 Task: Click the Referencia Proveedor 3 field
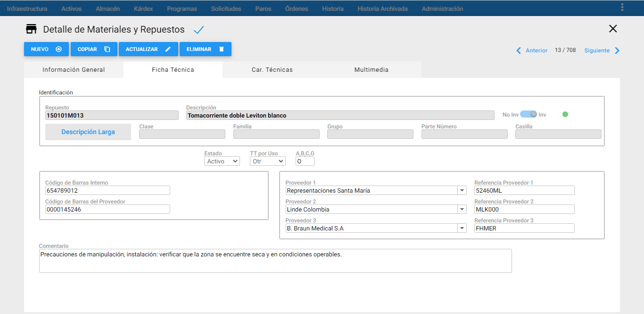[524, 228]
